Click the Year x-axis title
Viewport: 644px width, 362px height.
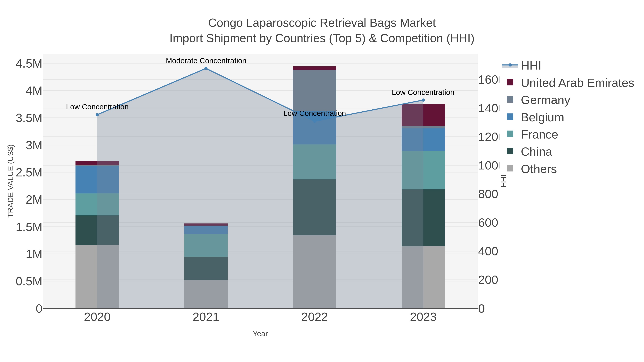[260, 334]
